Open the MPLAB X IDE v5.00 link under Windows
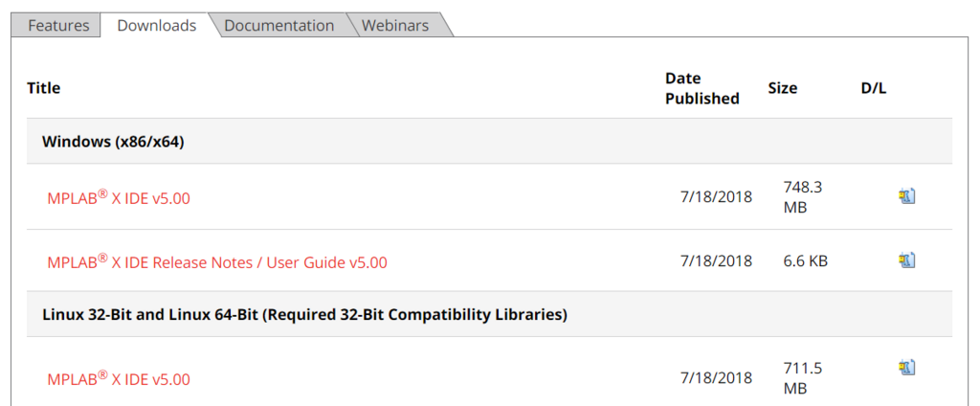The width and height of the screenshot is (980, 406). [x=119, y=197]
